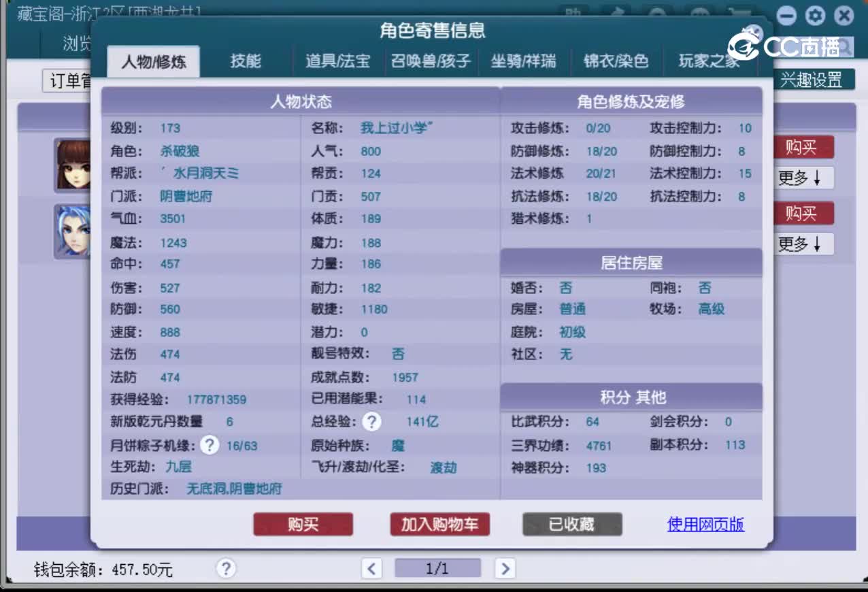
Task: Click the question mark beside 月饼粽子机缘
Action: 210,445
